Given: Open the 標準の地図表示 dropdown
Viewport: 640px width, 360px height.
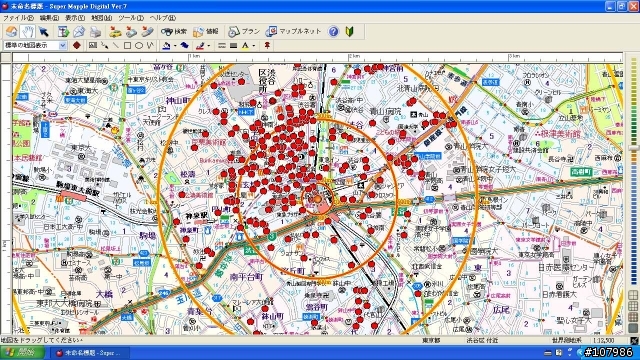Looking at the screenshot, I should (35, 45).
